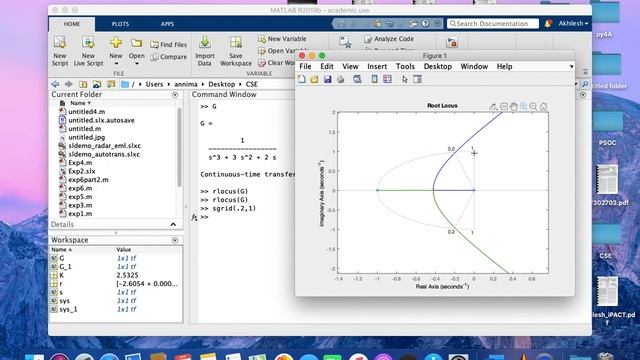Screen dimensions: 640x360
Task: Open notifications bell icon
Action: (548, 24)
